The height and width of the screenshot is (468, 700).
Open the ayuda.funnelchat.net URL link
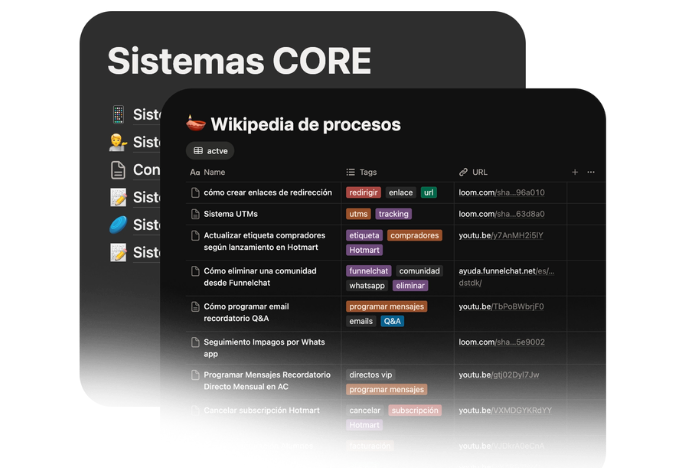click(x=505, y=270)
